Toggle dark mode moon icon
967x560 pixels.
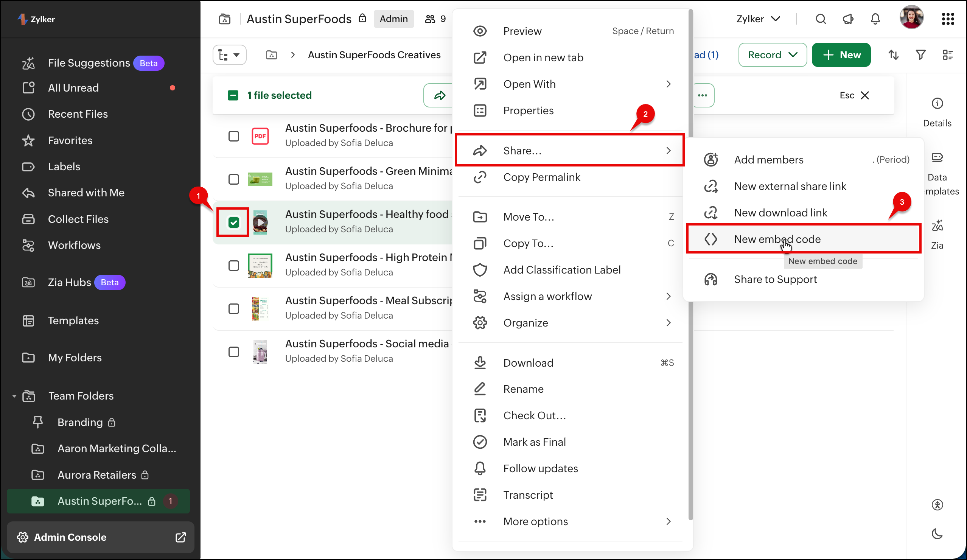(x=937, y=534)
